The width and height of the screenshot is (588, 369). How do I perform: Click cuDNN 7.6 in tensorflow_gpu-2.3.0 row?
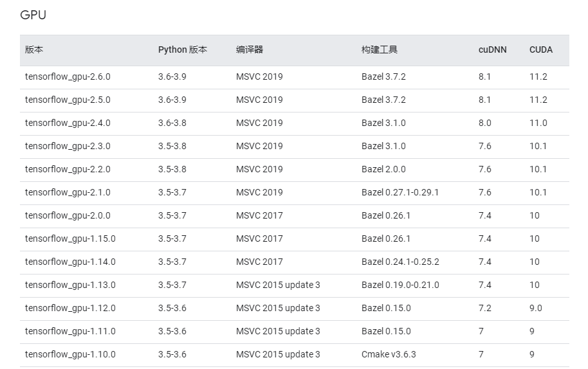coord(485,147)
